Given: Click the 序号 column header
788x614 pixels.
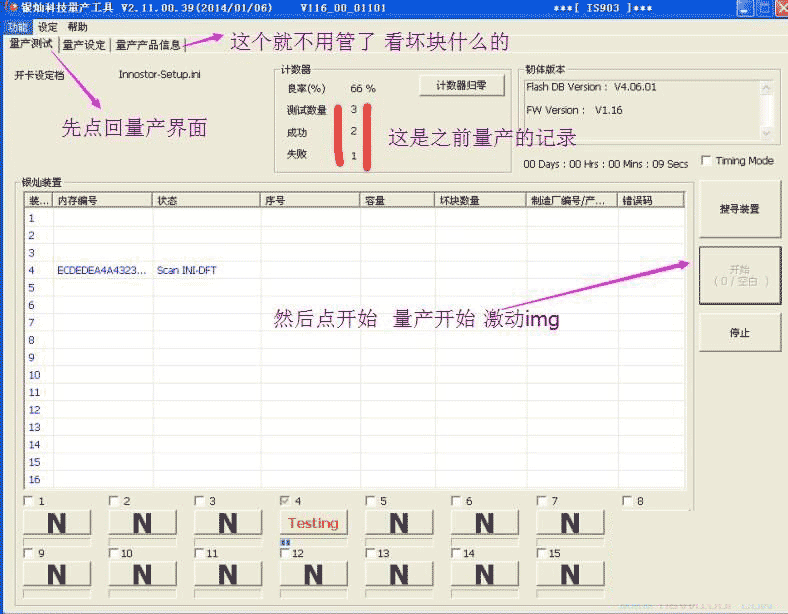Looking at the screenshot, I should (x=310, y=200).
